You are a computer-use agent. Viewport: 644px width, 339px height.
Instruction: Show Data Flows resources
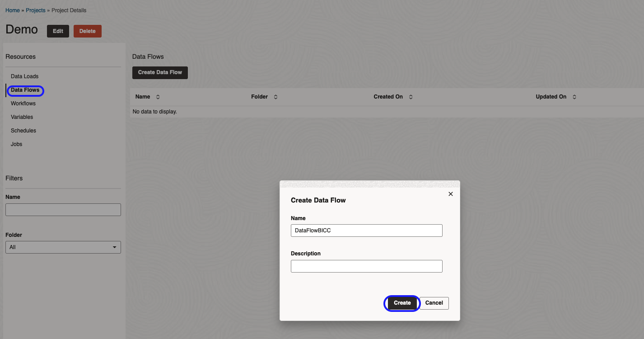point(25,90)
